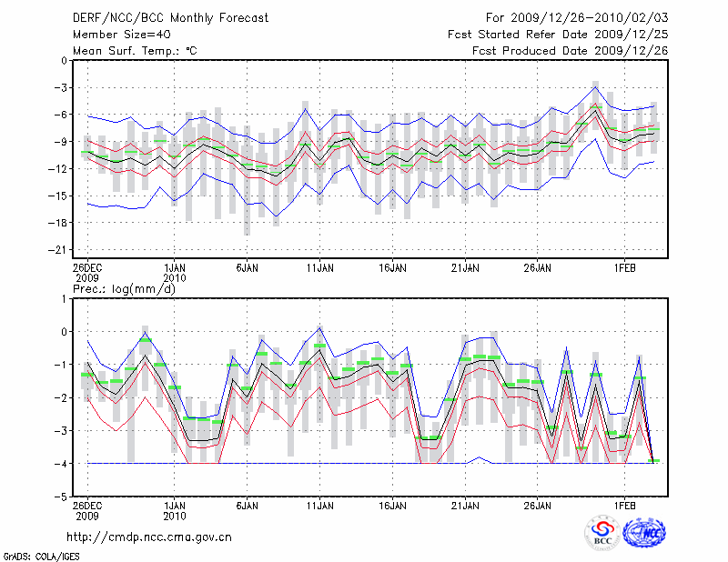Click 11JAN marker on temperature chart axis
The height and width of the screenshot is (562, 728).
coord(318,268)
